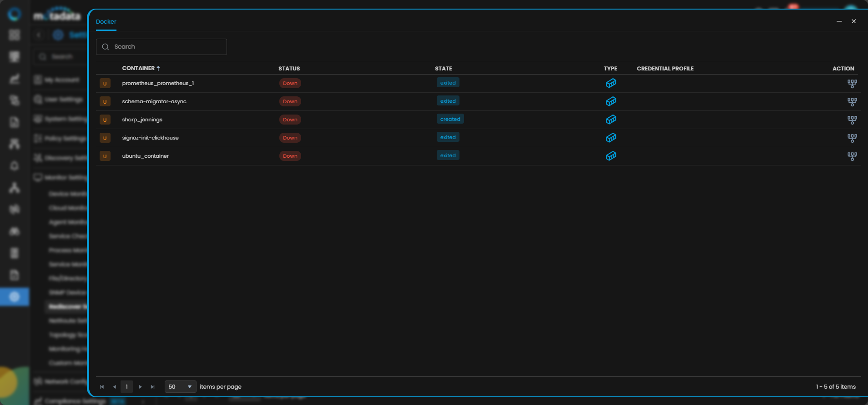Click the Docker tab

pos(106,22)
